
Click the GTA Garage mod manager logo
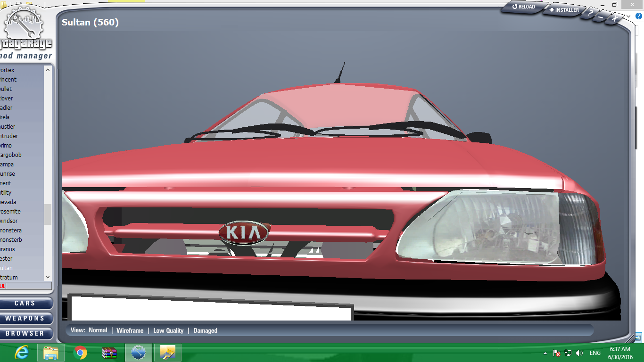25,32
